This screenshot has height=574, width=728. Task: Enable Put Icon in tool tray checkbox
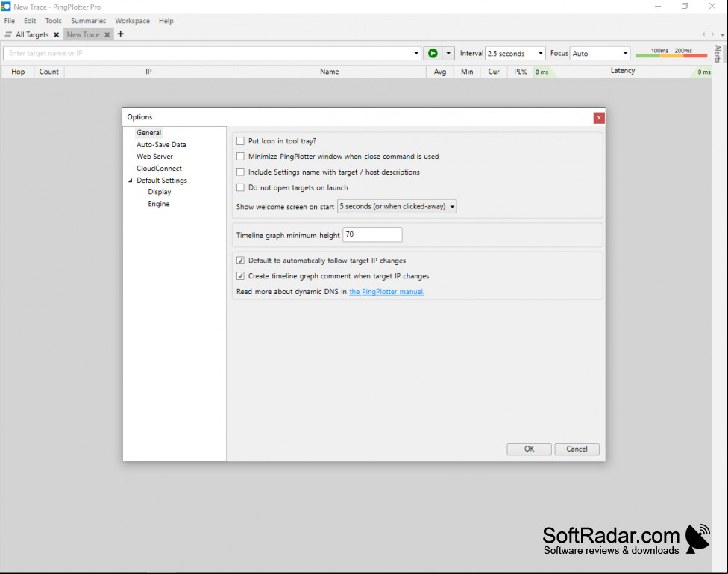[x=240, y=141]
